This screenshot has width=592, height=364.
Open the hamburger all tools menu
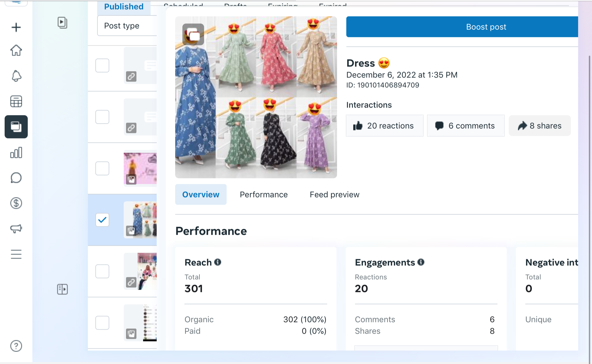click(x=16, y=254)
